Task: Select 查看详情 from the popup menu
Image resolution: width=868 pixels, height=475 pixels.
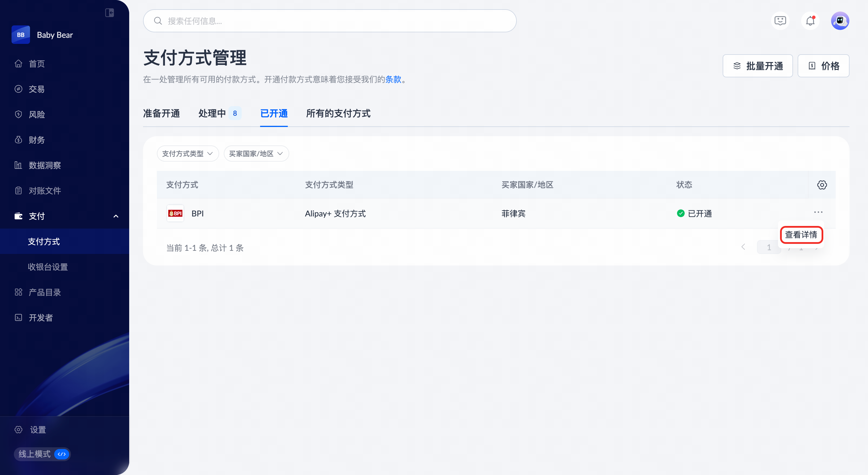Action: (x=801, y=235)
